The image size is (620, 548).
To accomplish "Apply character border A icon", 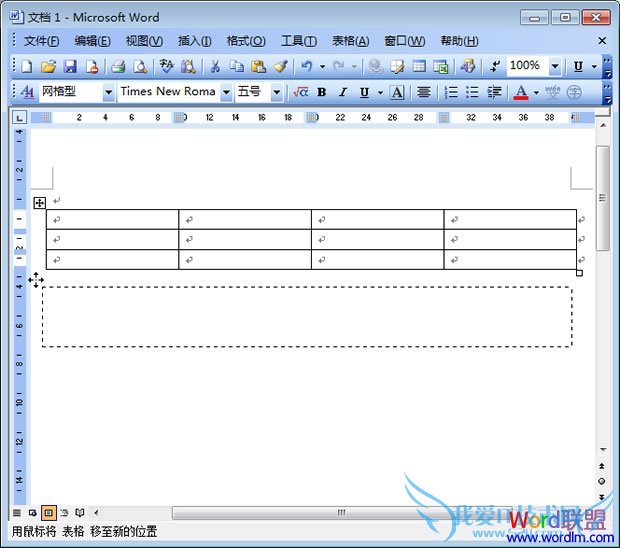I will (x=397, y=92).
